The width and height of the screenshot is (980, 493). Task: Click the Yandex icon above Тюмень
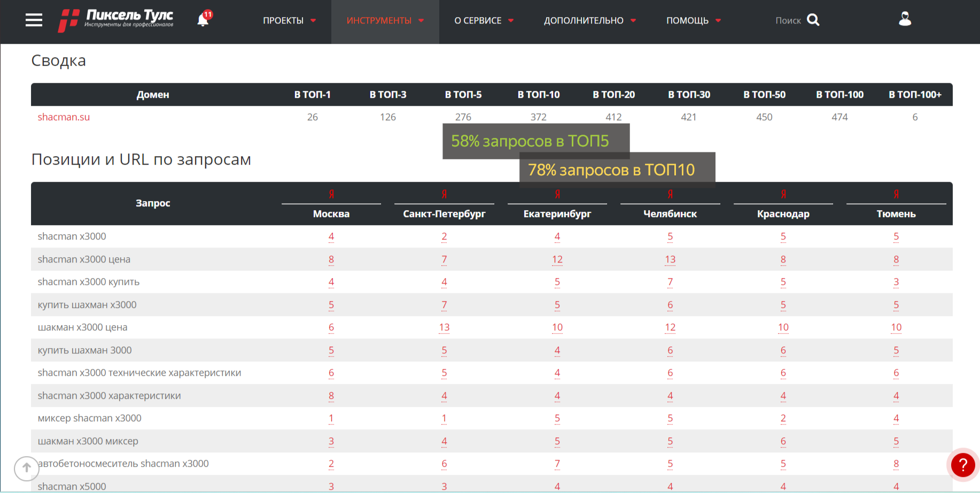(896, 194)
